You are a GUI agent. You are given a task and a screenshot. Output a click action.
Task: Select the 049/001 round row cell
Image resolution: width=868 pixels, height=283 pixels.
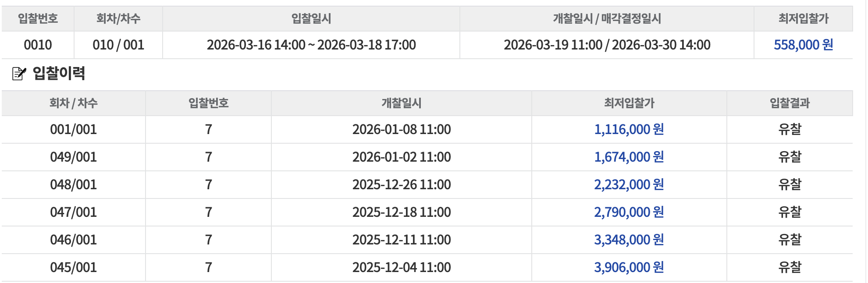tap(73, 157)
